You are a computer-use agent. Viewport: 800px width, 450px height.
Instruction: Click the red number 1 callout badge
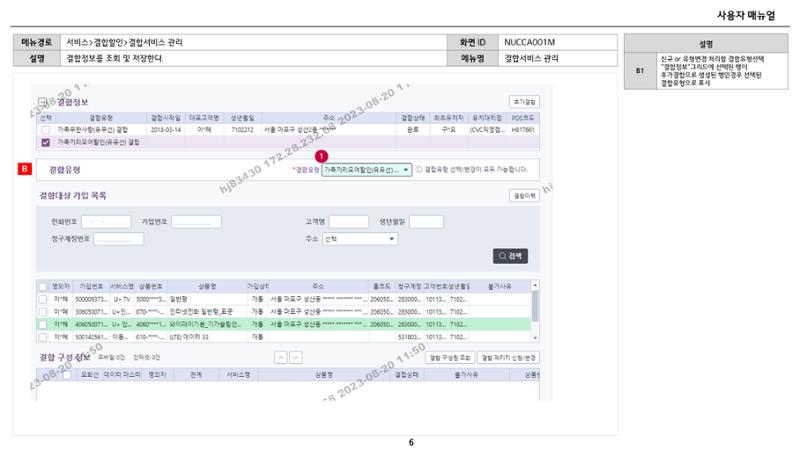[321, 156]
